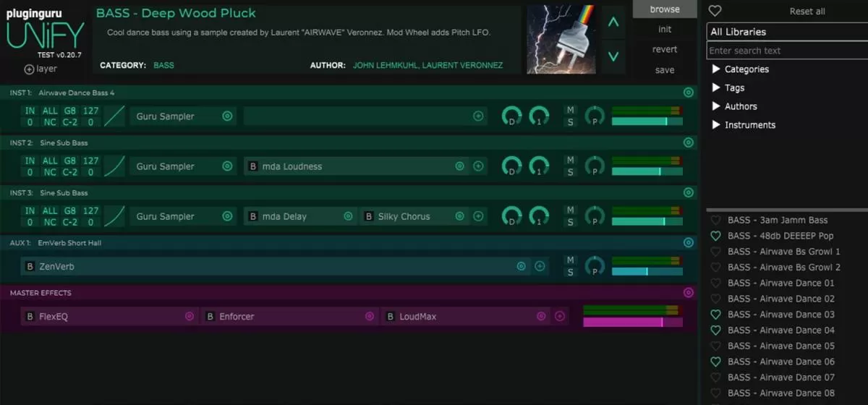Solo INST 1 with S button

571,122
